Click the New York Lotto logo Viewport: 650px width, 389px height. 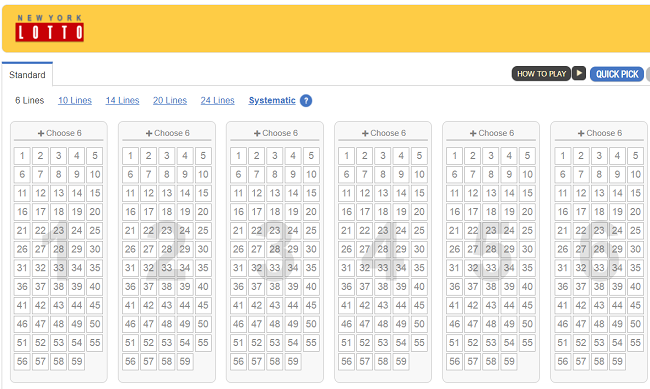[x=49, y=28]
